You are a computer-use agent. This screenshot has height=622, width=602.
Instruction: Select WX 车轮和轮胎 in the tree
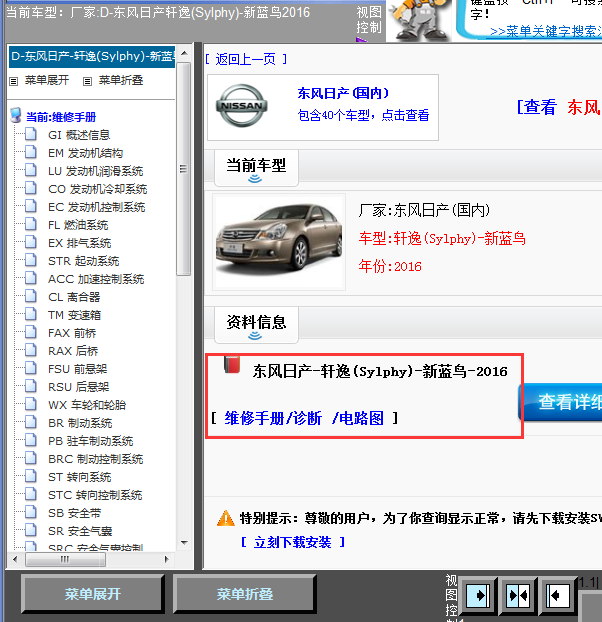(x=87, y=405)
